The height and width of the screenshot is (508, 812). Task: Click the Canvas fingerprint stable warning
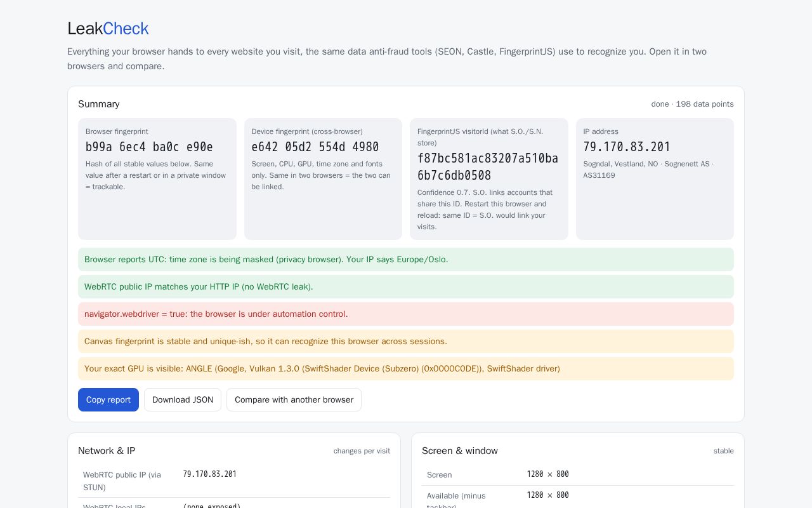point(406,341)
